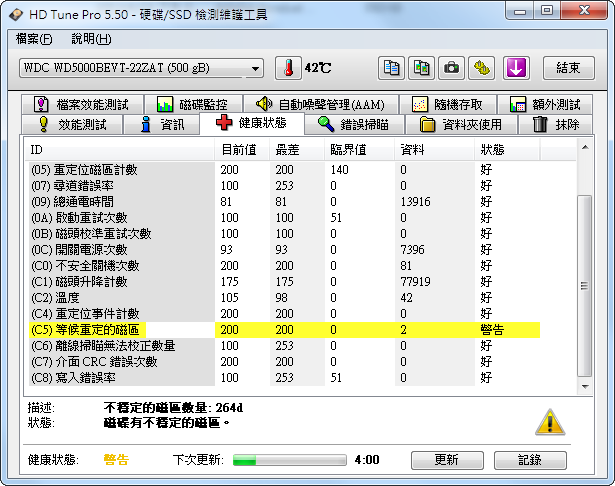Viewport: 615px width, 486px height.
Task: Click the thermometer temperature icon
Action: [x=288, y=68]
